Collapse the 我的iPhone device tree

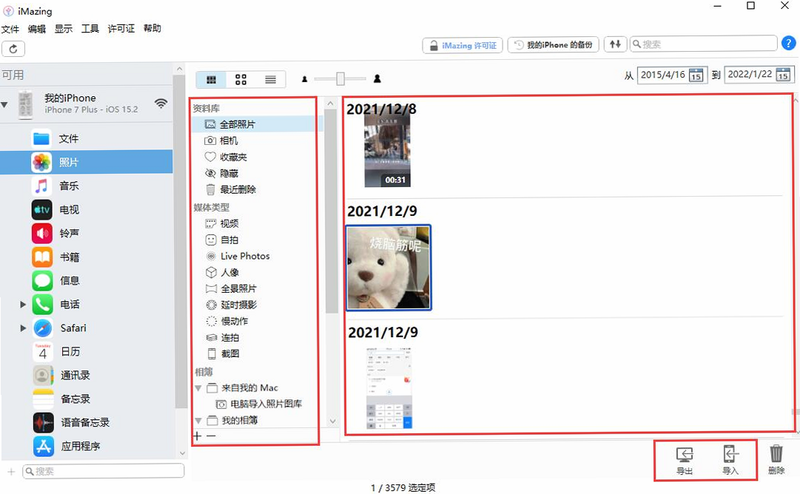[x=5, y=105]
